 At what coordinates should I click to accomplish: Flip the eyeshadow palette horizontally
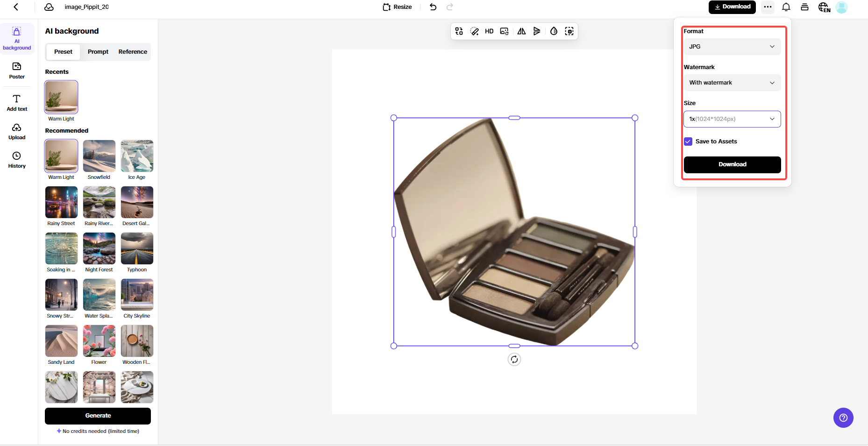(x=522, y=31)
